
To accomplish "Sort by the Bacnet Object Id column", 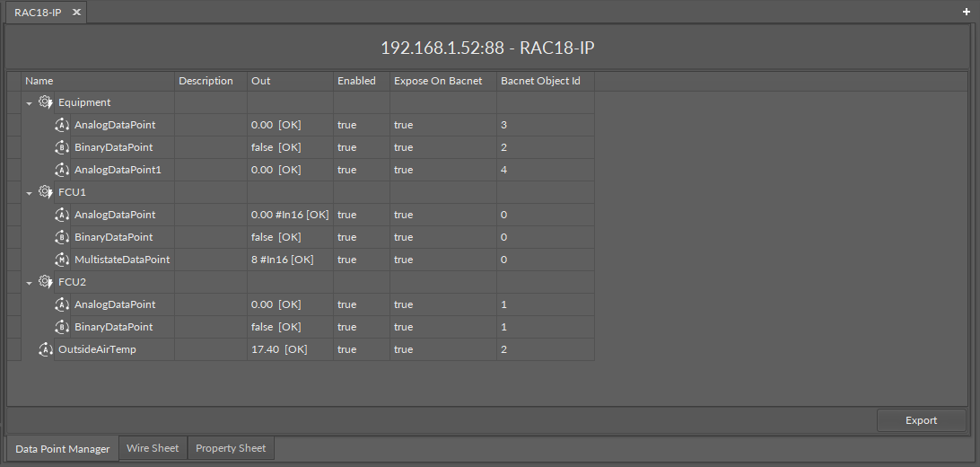I will tap(540, 81).
